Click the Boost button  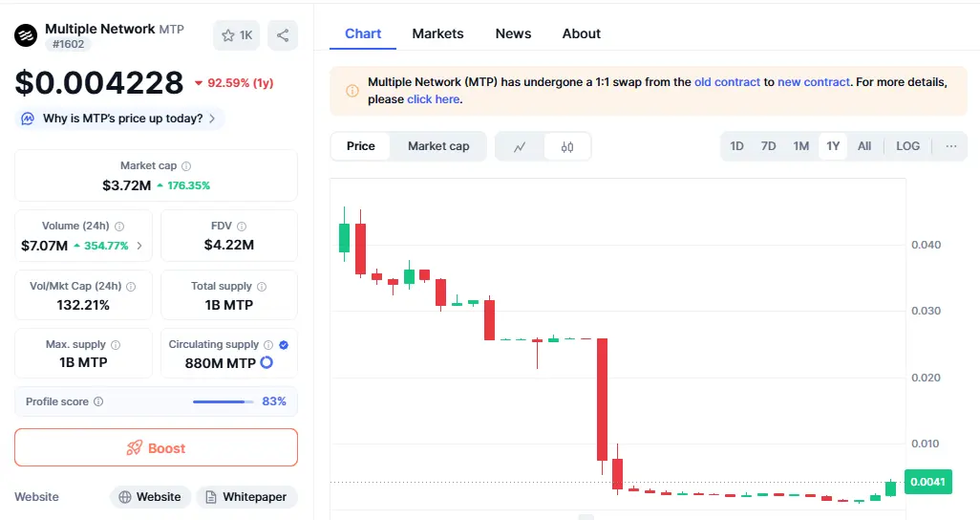156,447
